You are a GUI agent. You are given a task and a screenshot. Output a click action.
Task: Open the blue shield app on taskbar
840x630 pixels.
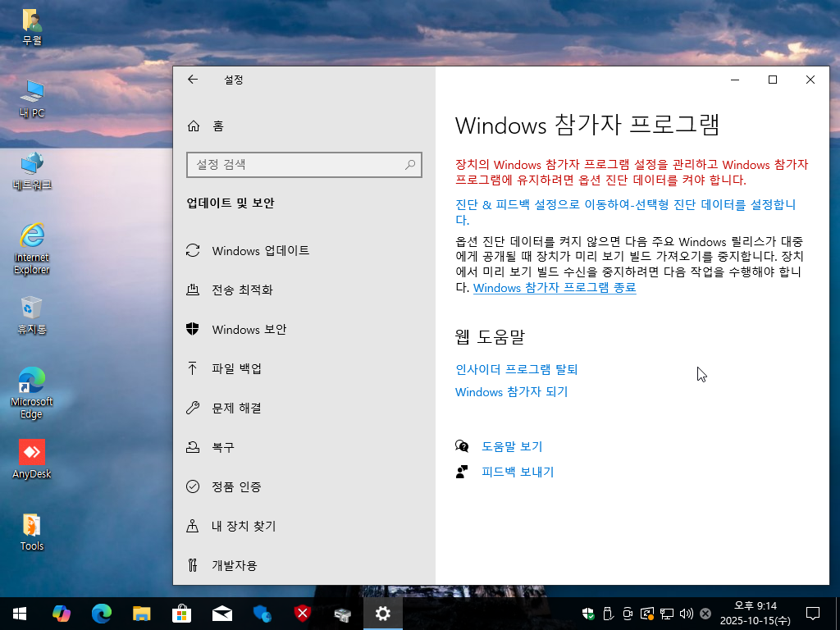coord(262,614)
